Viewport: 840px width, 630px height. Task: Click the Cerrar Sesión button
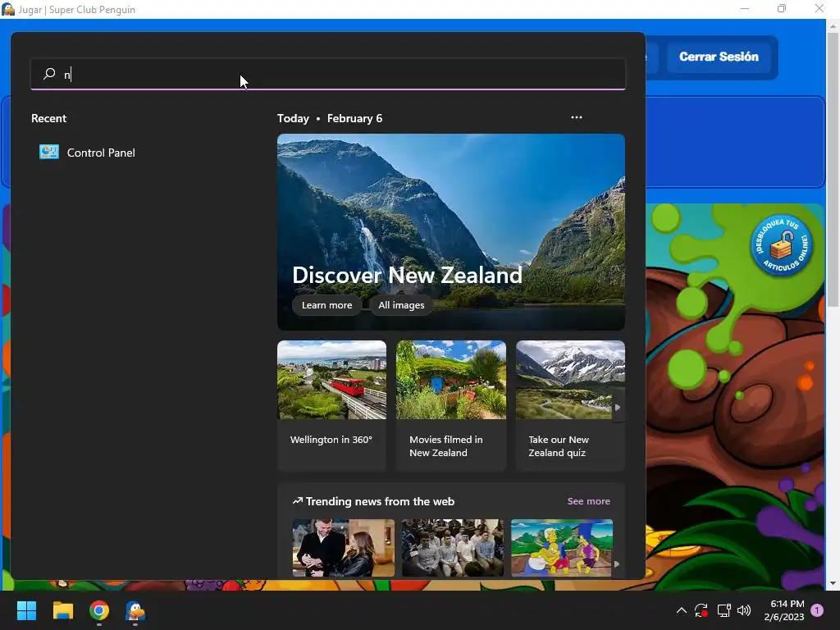coord(719,57)
